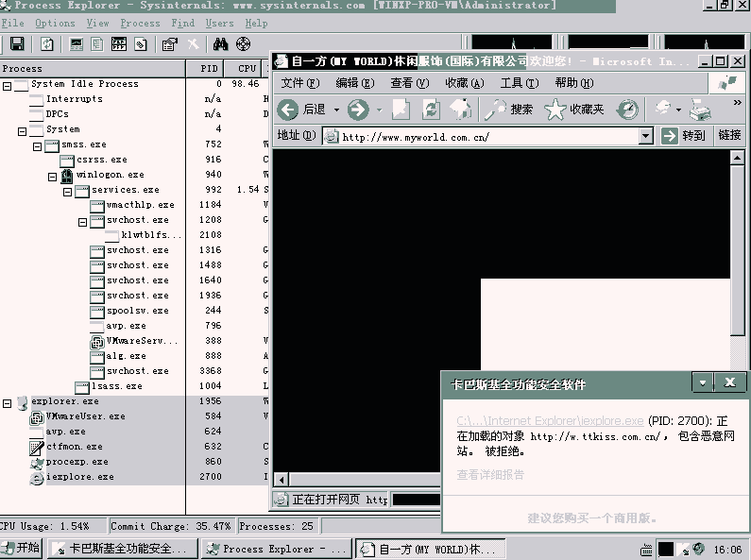Click the History clock icon in IE
Image resolution: width=751 pixels, height=560 pixels.
coord(627,110)
